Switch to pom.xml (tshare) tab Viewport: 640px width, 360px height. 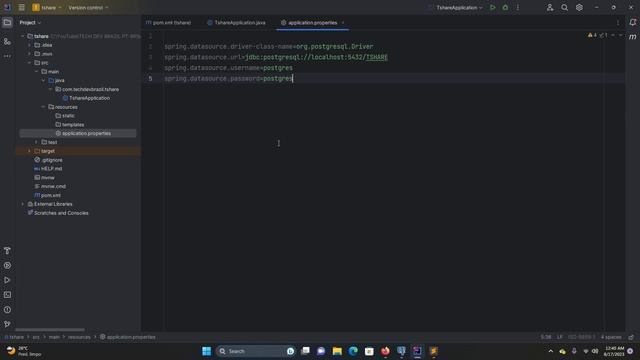tap(169, 23)
